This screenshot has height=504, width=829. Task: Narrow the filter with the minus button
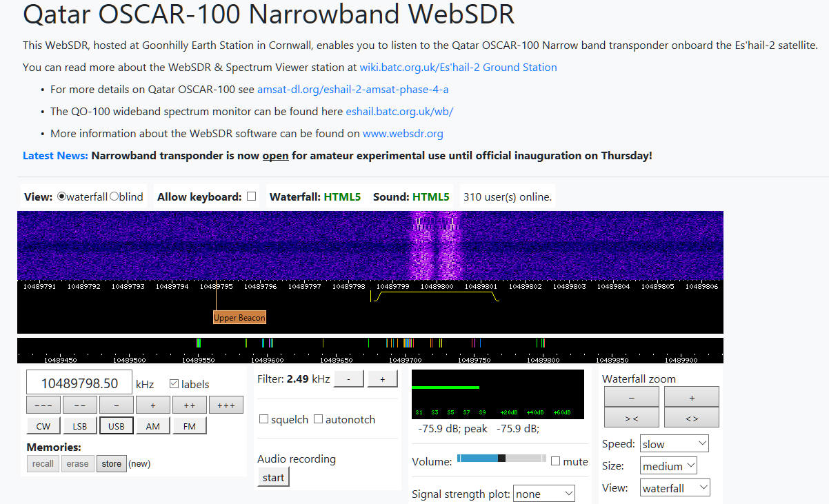tap(348, 379)
